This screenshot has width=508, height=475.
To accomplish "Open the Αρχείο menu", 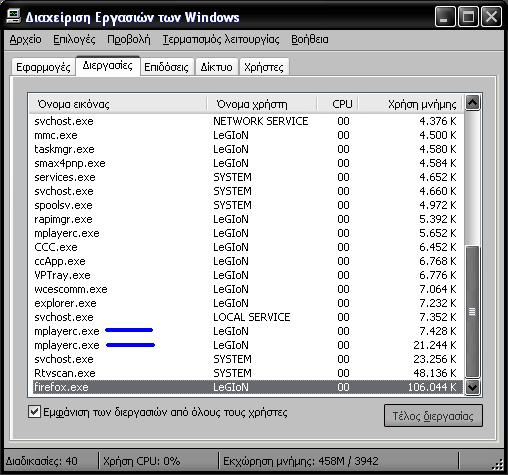I will pyautogui.click(x=25, y=39).
